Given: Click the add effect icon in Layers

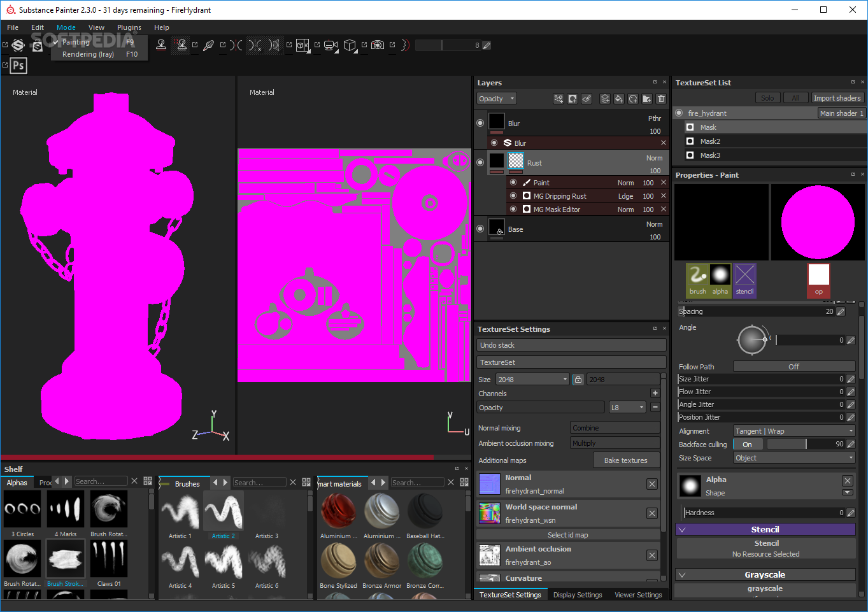Looking at the screenshot, I should (559, 99).
